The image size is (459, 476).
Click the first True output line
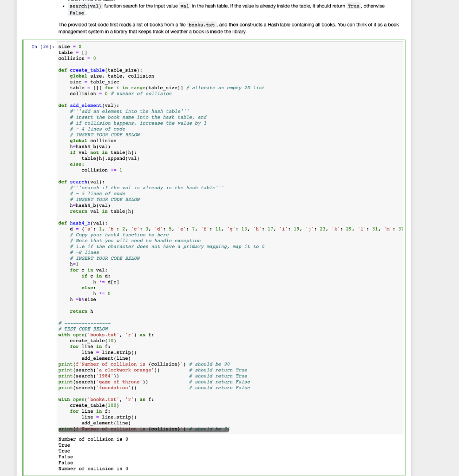64,445
